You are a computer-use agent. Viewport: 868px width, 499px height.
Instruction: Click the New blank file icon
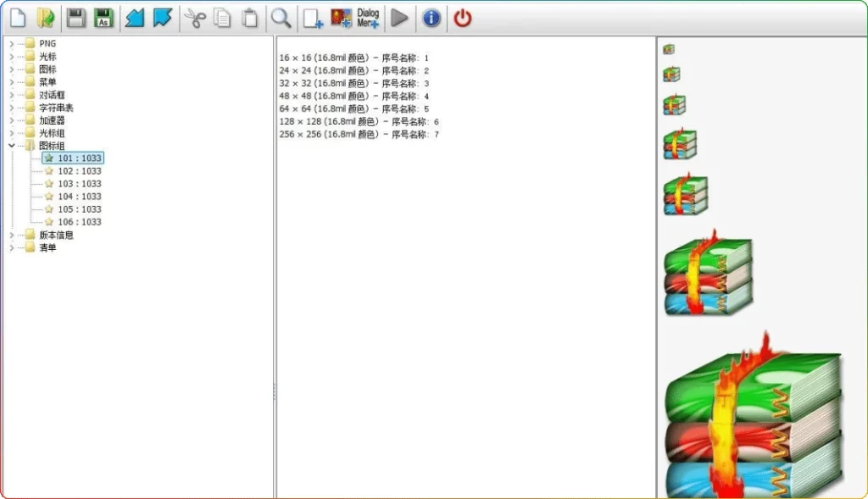18,18
